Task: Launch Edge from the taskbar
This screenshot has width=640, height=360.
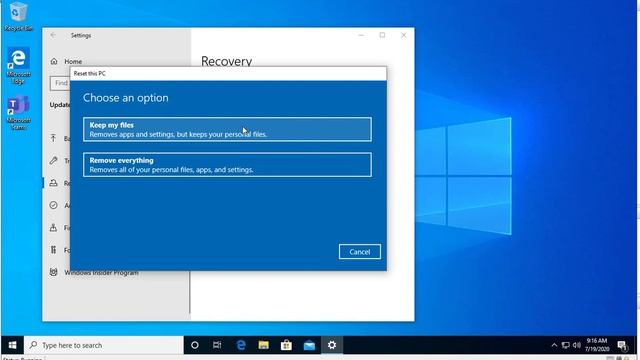Action: click(241, 345)
